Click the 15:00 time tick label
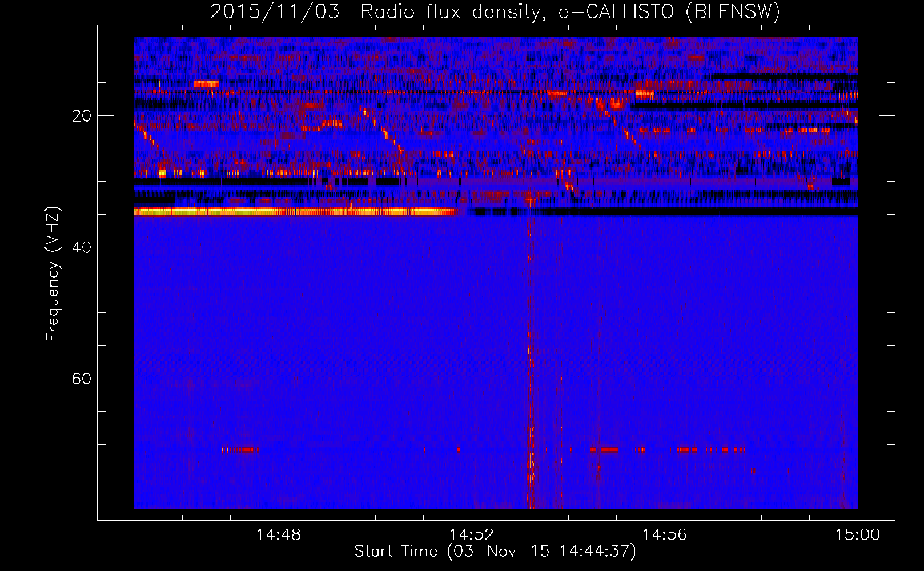924x571 pixels. pyautogui.click(x=858, y=535)
